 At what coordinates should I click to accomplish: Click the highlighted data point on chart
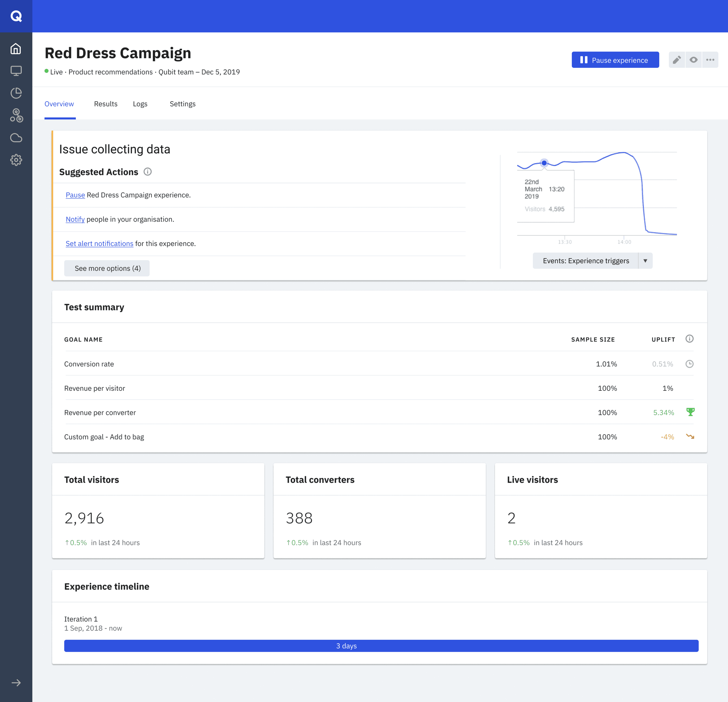pos(544,163)
